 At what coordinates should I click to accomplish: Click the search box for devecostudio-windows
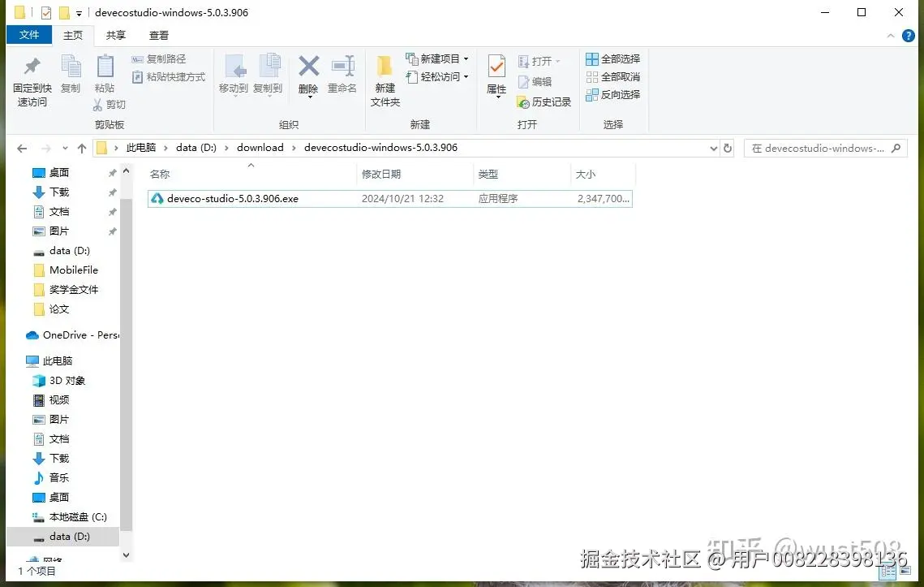pos(825,148)
